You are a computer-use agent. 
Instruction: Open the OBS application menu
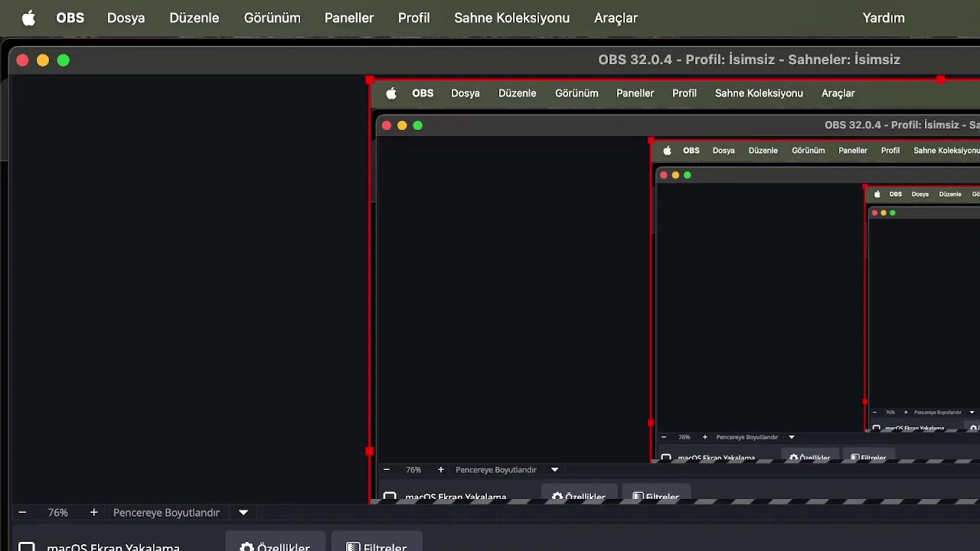[70, 18]
